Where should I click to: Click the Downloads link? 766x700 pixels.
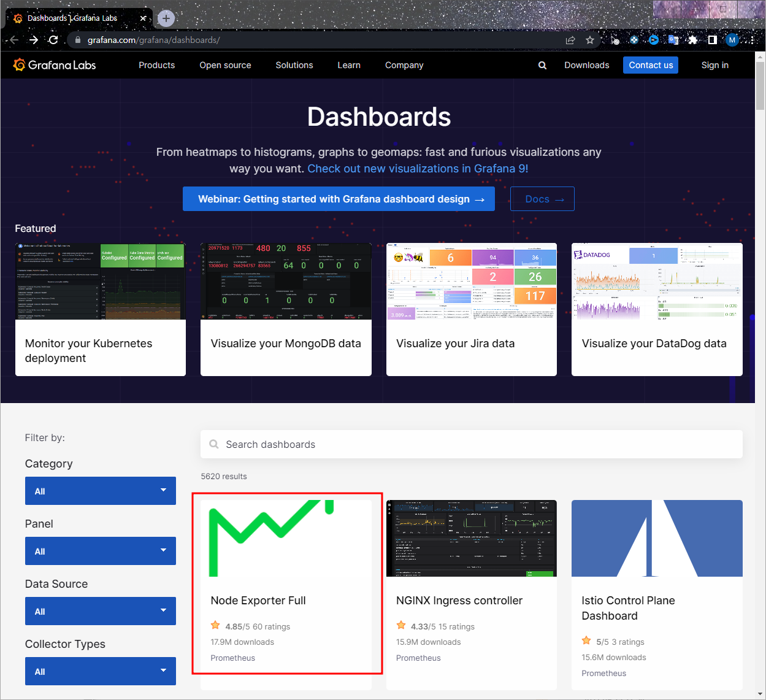coord(587,65)
